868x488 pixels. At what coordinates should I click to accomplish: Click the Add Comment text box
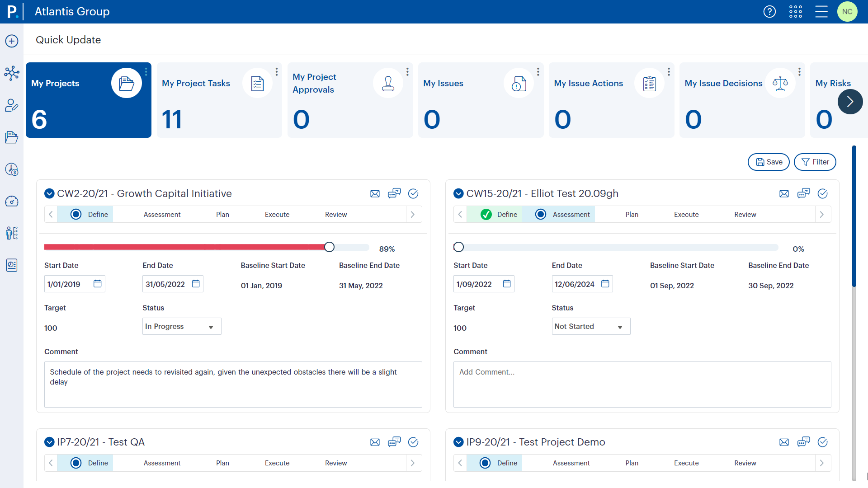pos(642,384)
